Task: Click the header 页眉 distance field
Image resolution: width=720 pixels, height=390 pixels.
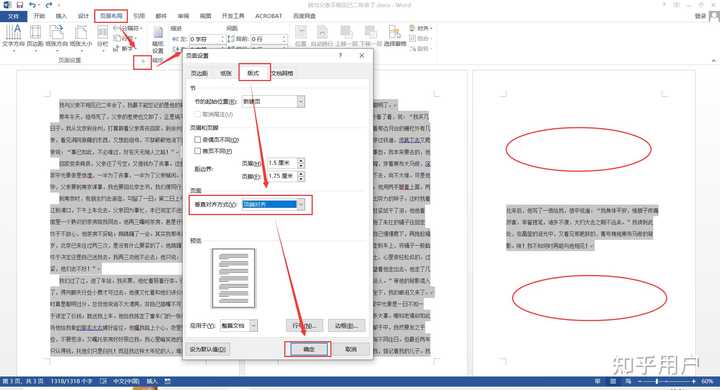Action: [281, 163]
